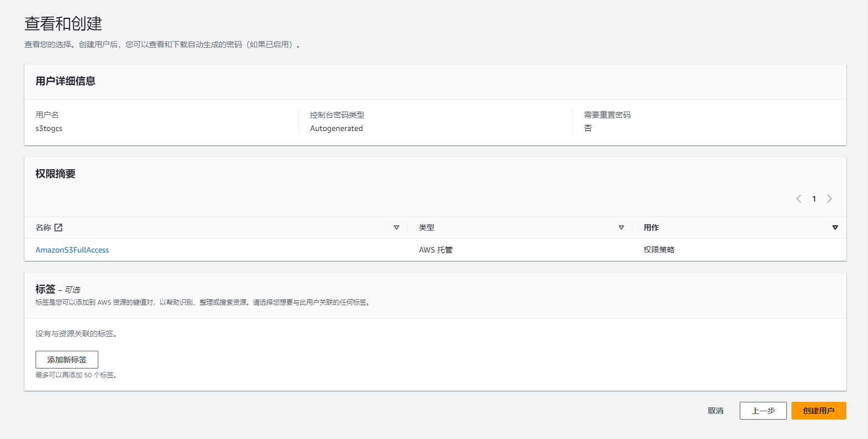
Task: Click 没有与资源关联的标签 message
Action: coord(76,334)
